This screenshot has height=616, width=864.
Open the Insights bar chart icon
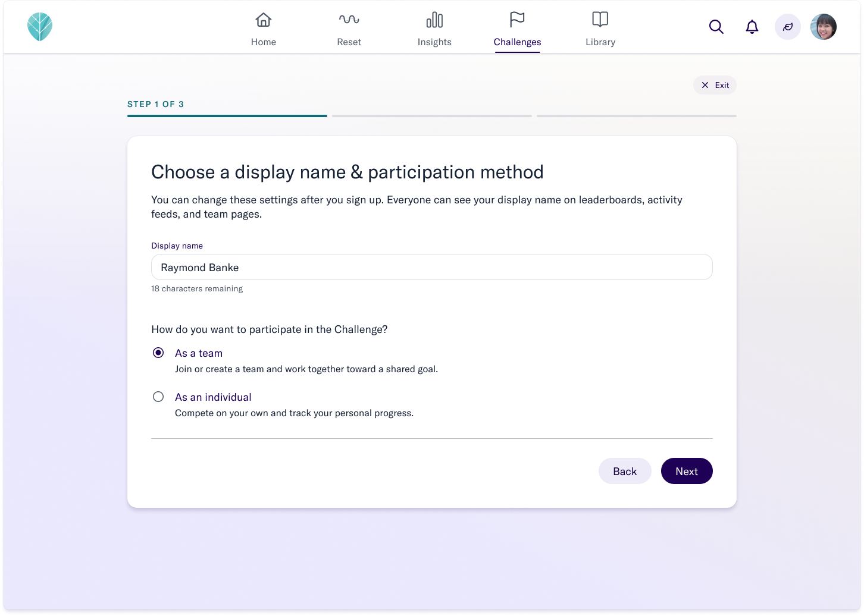click(x=434, y=20)
